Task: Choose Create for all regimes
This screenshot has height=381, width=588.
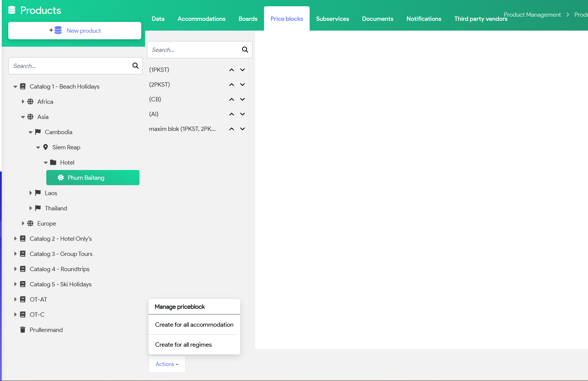Action: [x=183, y=345]
